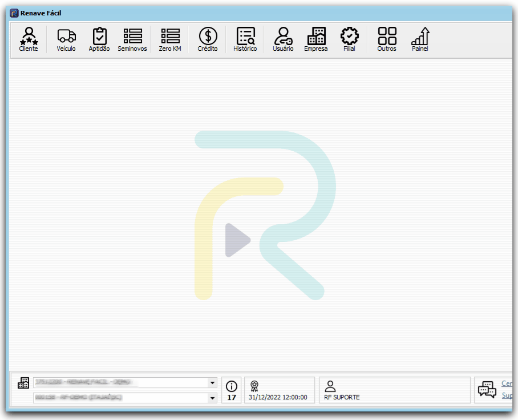Viewport: 518px width, 420px height.
Task: Click the number 17 notification count
Action: click(x=232, y=398)
